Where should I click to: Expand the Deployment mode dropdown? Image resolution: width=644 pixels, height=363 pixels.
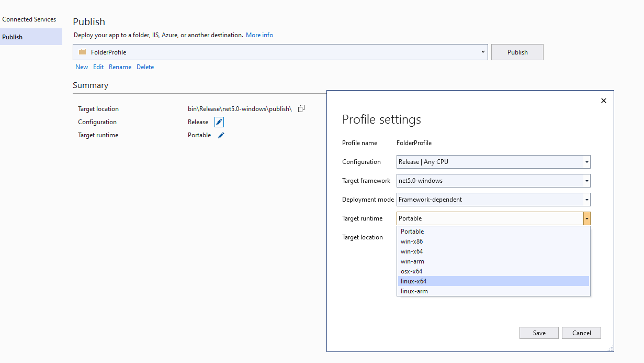tap(586, 200)
